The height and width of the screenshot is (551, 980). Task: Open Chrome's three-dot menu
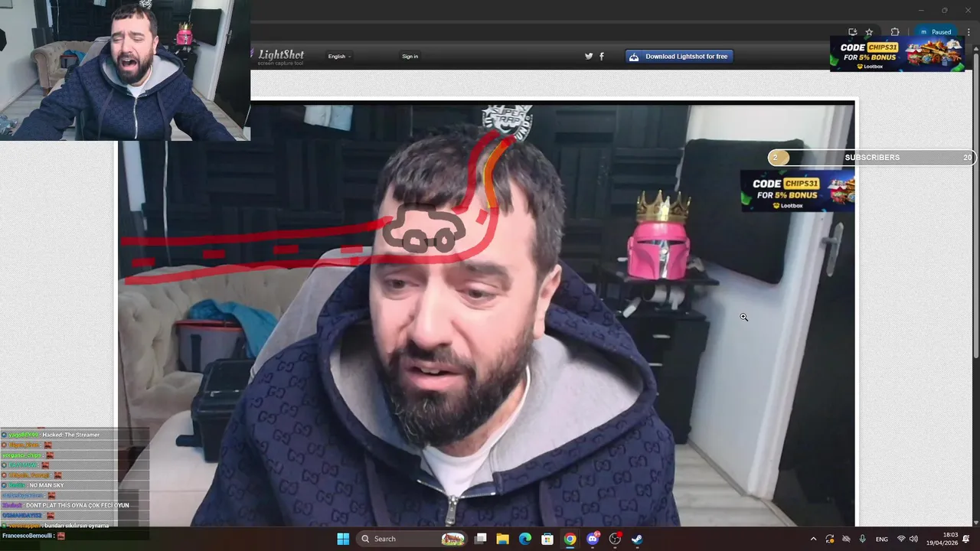pyautogui.click(x=968, y=32)
